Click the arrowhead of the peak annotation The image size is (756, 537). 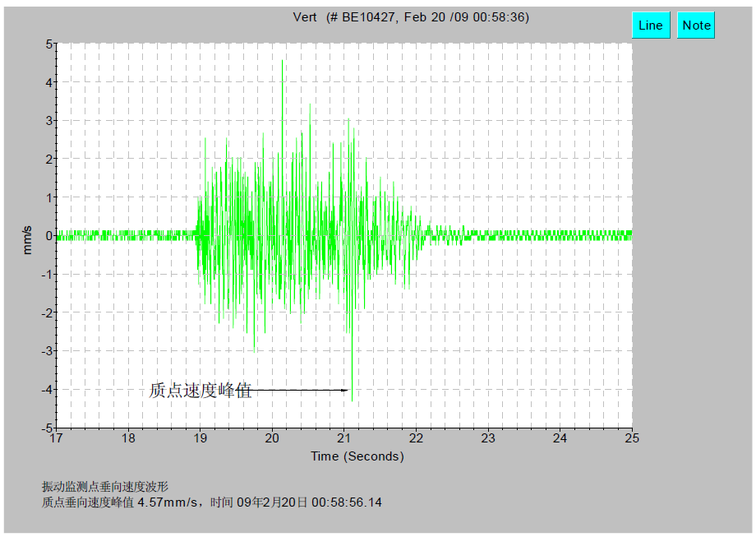coord(345,390)
